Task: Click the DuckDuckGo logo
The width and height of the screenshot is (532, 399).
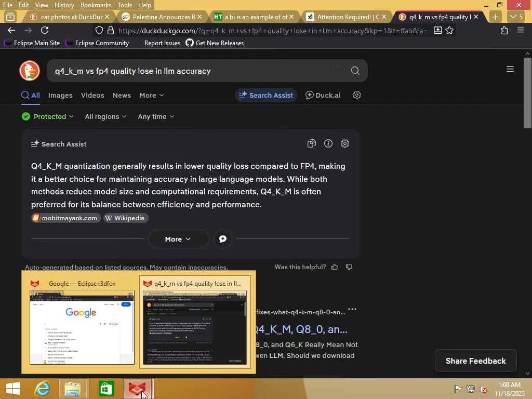Action: [30, 71]
